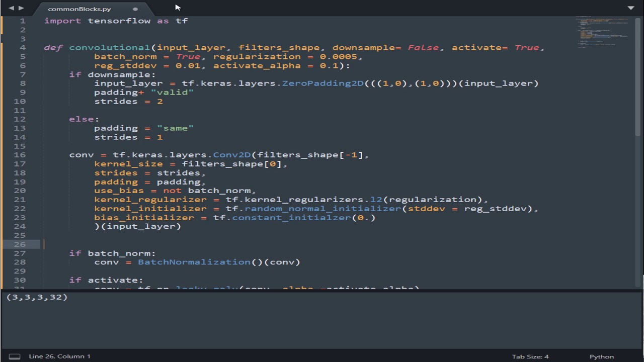Click '(input_layer)' on line 24
The height and width of the screenshot is (362, 644).
click(x=141, y=226)
